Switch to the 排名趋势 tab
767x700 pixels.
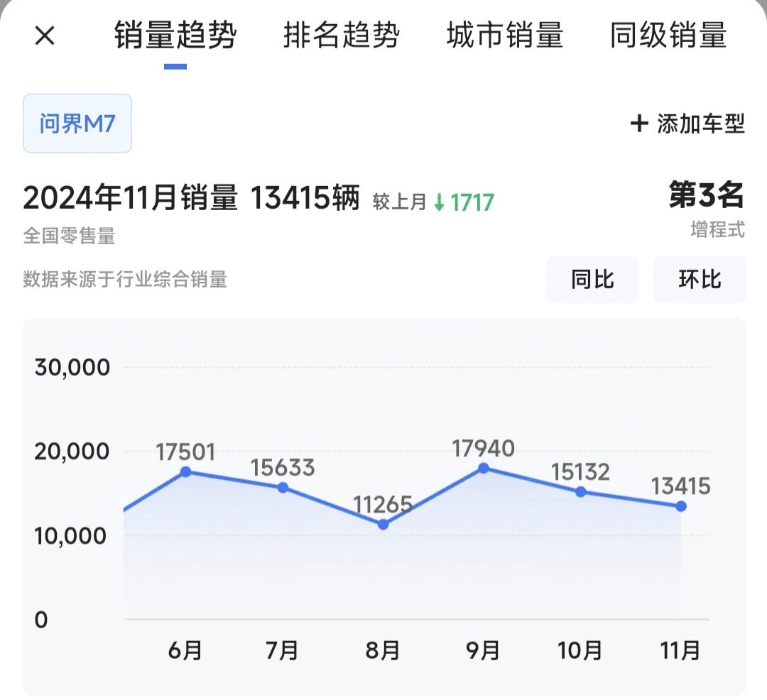point(342,35)
